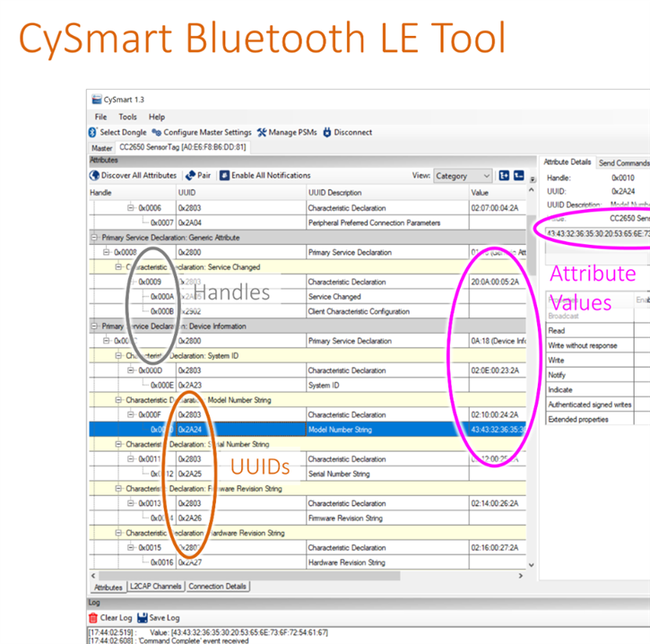Collapse Characteristic Declaration: System ID group
This screenshot has height=644, width=650.
tap(118, 356)
